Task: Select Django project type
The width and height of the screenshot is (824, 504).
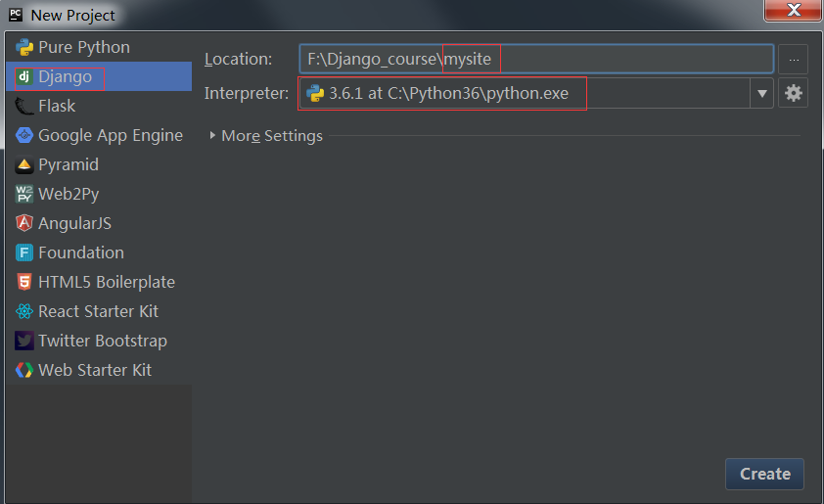Action: click(99, 76)
